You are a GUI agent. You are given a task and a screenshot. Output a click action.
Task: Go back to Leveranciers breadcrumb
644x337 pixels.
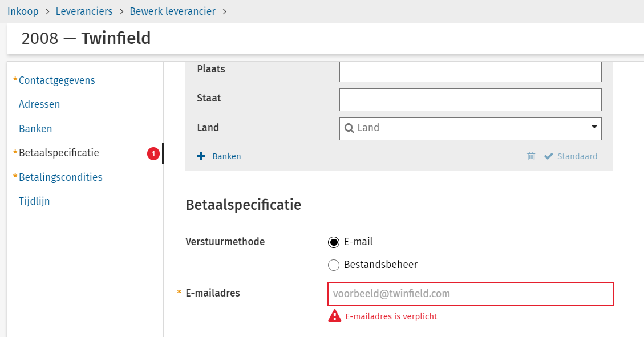[x=84, y=11]
